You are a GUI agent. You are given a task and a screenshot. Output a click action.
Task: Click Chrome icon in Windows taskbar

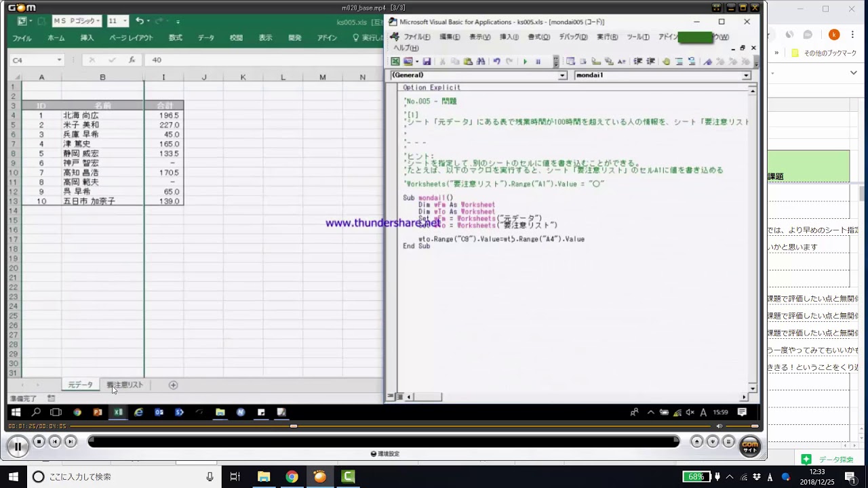pos(292,476)
